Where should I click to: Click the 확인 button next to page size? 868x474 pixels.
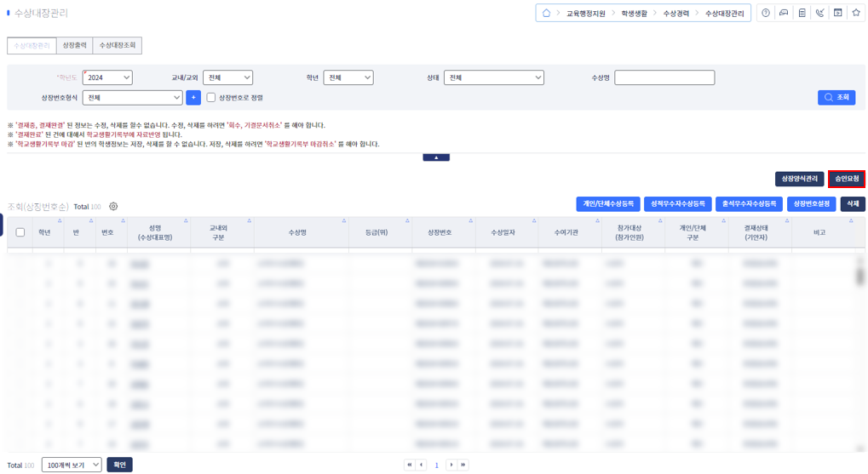click(119, 465)
